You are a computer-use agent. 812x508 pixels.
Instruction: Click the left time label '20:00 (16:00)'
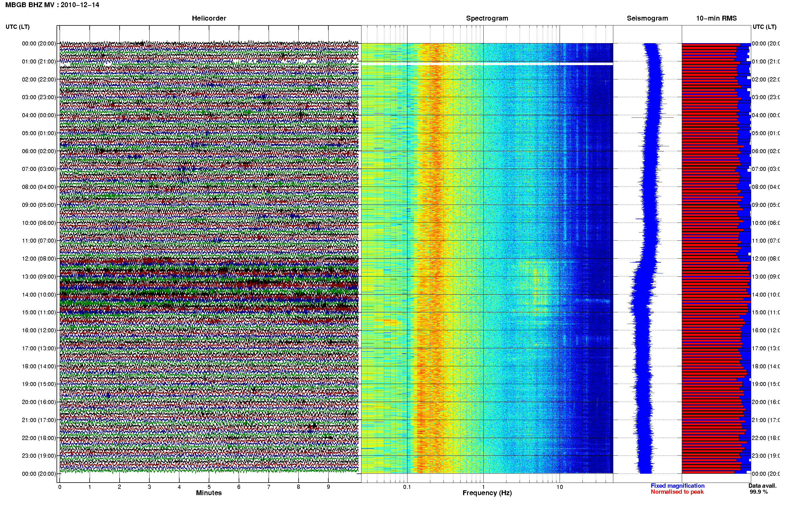[x=39, y=402]
